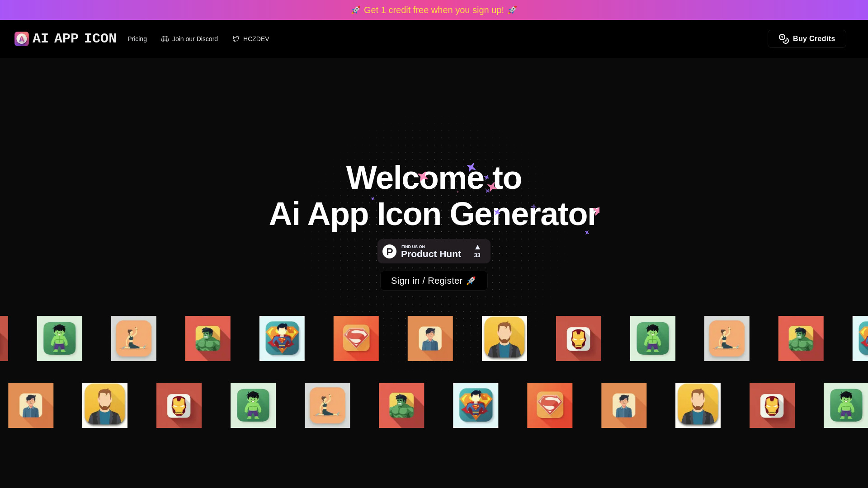The height and width of the screenshot is (488, 868).
Task: Toggle the bearded avatar icon second row
Action: (x=105, y=405)
